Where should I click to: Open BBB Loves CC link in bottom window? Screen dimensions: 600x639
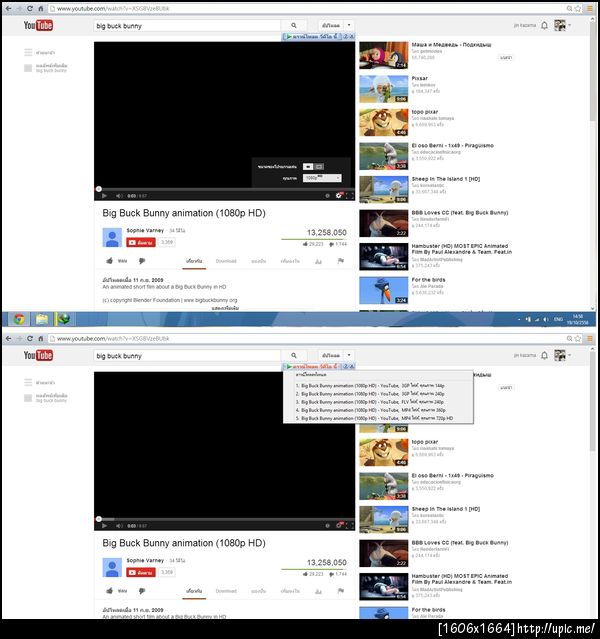coord(460,543)
